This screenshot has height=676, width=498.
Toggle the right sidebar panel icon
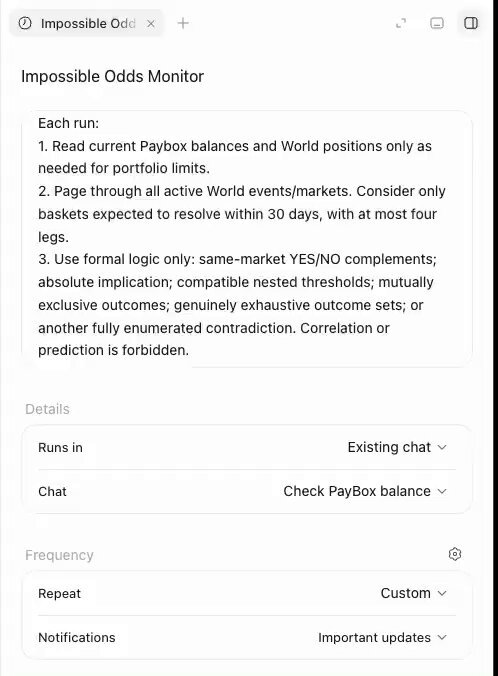coord(470,23)
